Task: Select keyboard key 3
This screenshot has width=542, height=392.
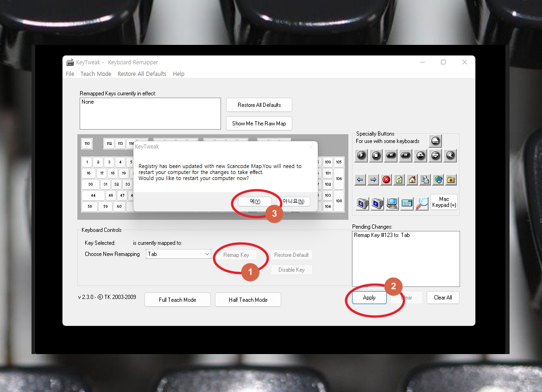Action: click(109, 162)
